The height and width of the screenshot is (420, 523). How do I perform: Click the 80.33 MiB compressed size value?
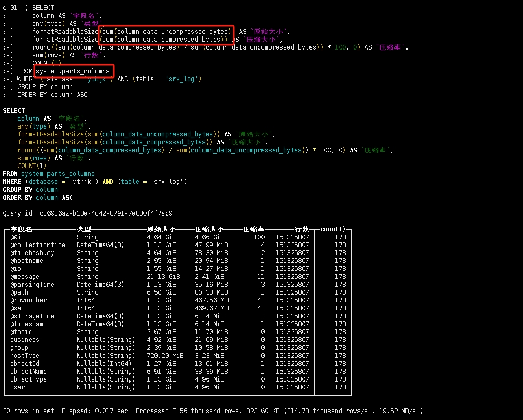click(x=211, y=292)
